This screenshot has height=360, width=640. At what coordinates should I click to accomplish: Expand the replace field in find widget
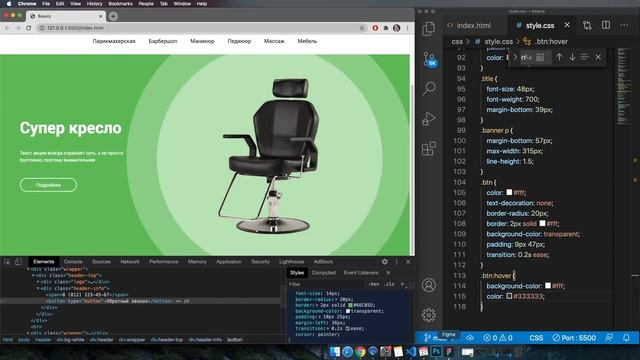[x=515, y=57]
